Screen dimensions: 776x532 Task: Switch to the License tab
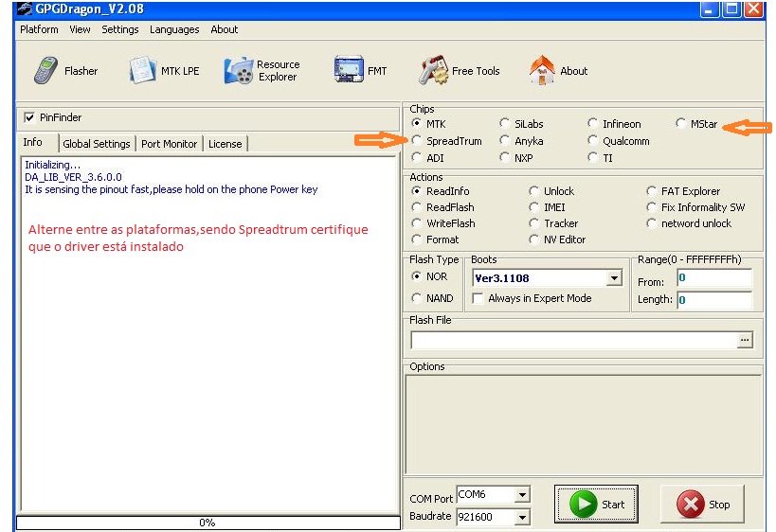coord(226,144)
